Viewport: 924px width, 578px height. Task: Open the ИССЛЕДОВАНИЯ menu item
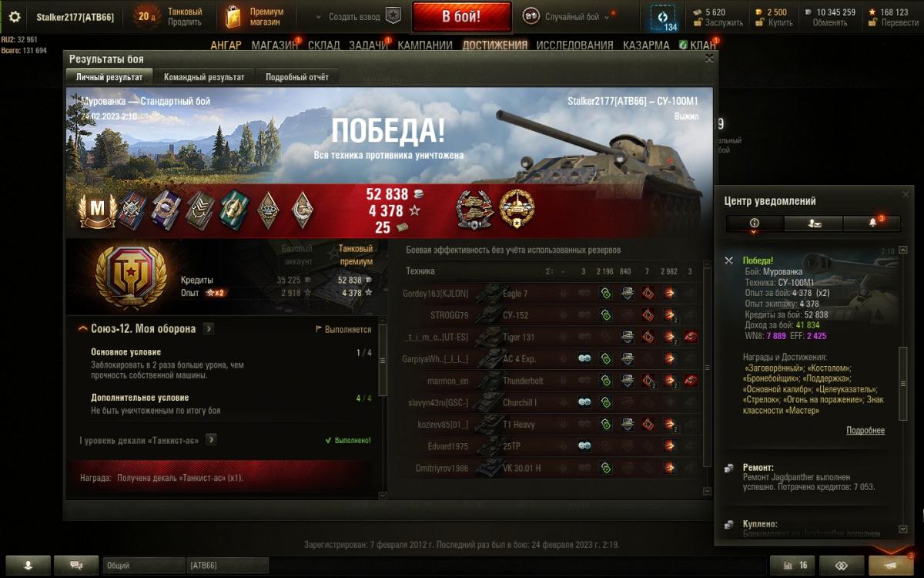[575, 45]
